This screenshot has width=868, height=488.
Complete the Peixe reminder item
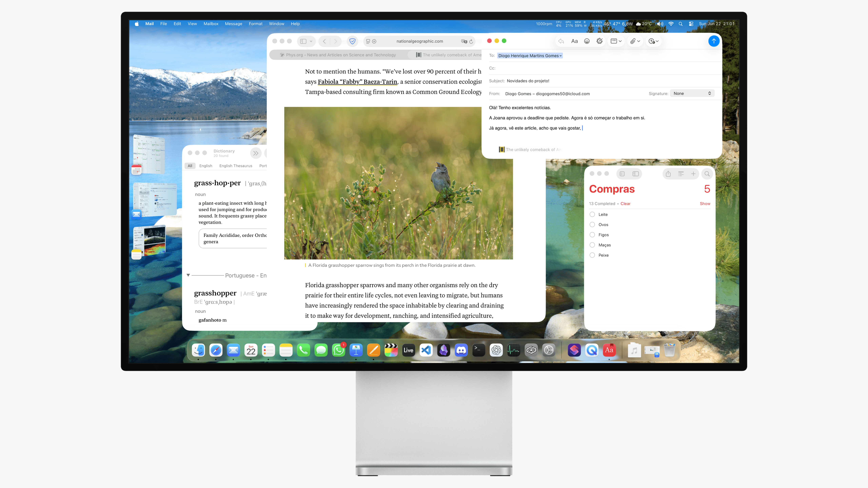[x=592, y=255]
